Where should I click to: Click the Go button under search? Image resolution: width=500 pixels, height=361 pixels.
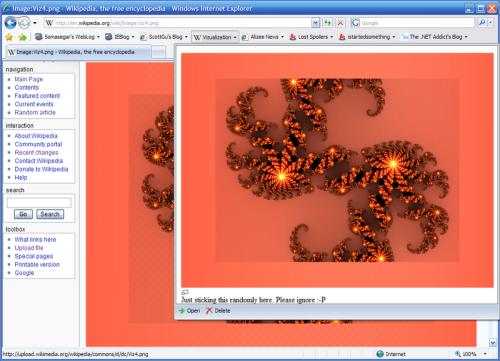point(23,214)
